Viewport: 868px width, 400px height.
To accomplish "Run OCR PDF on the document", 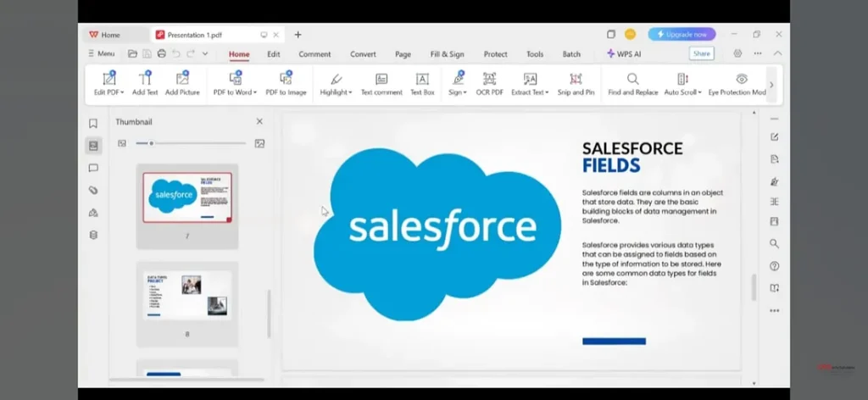I will [489, 83].
